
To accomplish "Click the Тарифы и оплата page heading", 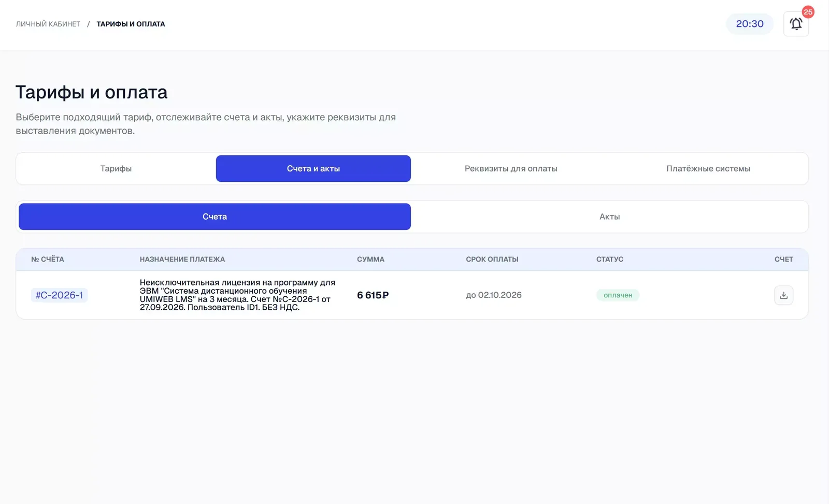I will [92, 92].
